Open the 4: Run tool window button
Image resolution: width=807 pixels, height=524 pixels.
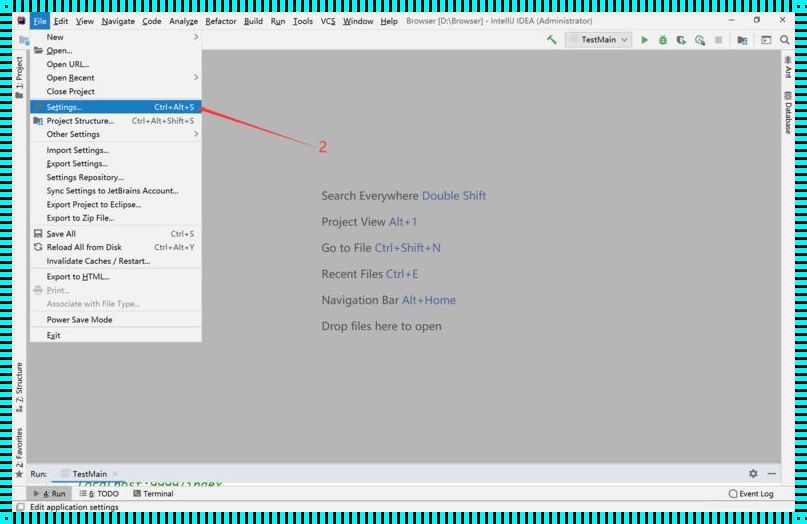pyautogui.click(x=49, y=494)
